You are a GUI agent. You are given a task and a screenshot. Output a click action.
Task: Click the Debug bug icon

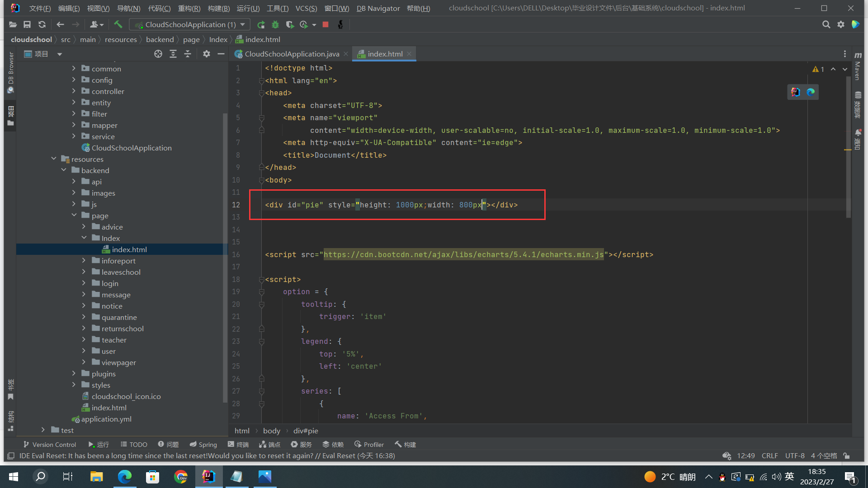coord(275,24)
